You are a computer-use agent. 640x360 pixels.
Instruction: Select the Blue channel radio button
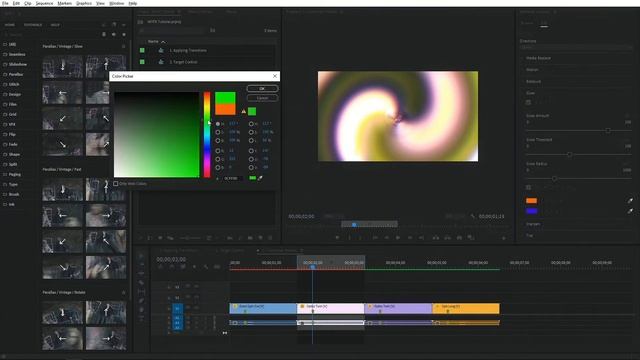[218, 167]
